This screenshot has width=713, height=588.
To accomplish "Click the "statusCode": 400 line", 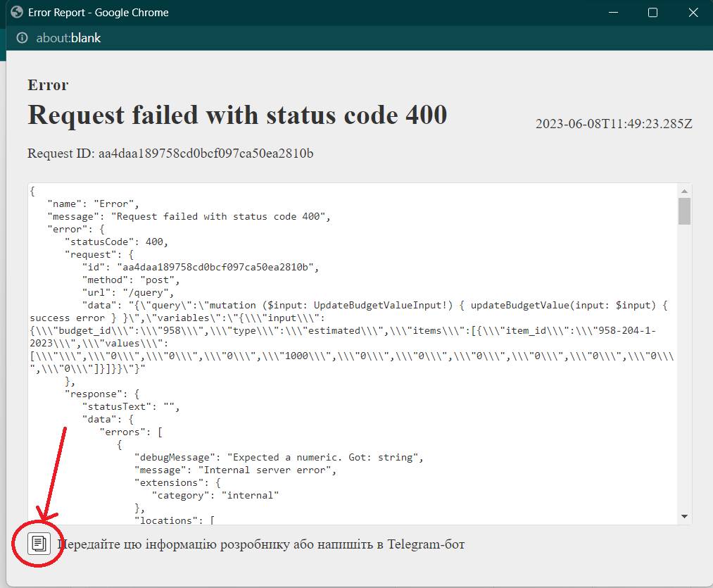I will pyautogui.click(x=116, y=242).
